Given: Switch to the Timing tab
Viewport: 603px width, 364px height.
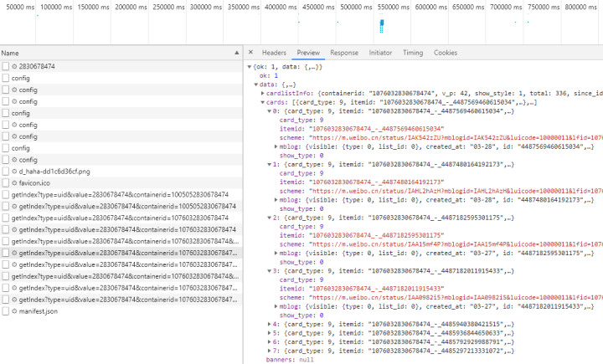Looking at the screenshot, I should [413, 53].
